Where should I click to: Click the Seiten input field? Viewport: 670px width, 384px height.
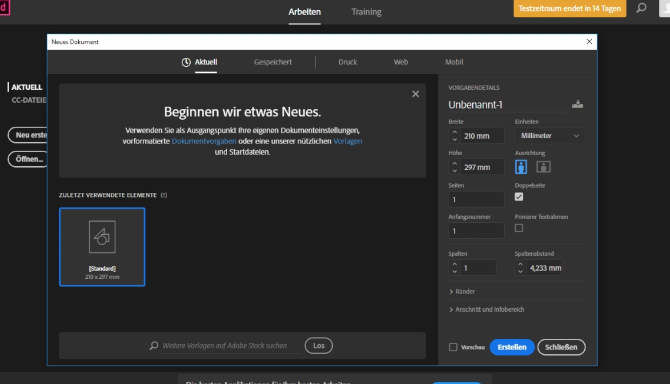[x=476, y=199]
